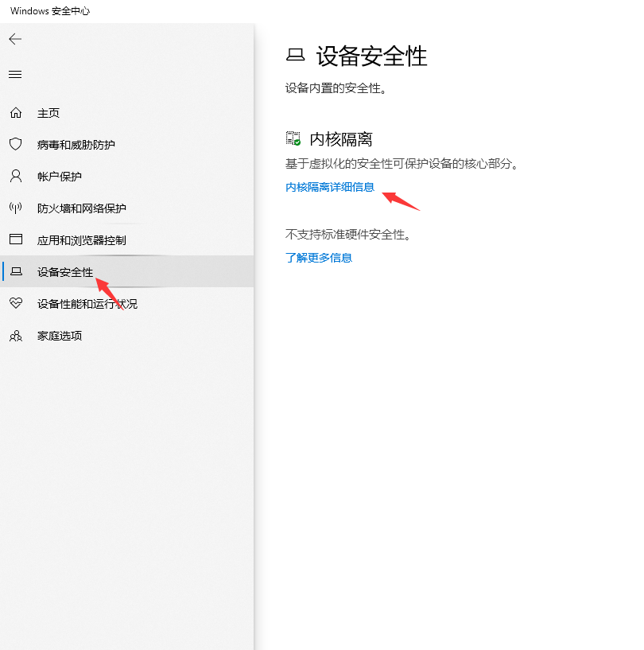Image resolution: width=644 pixels, height=650 pixels.
Task: Click the laptop icon for 设备安全性 in sidebar
Action: tap(16, 271)
